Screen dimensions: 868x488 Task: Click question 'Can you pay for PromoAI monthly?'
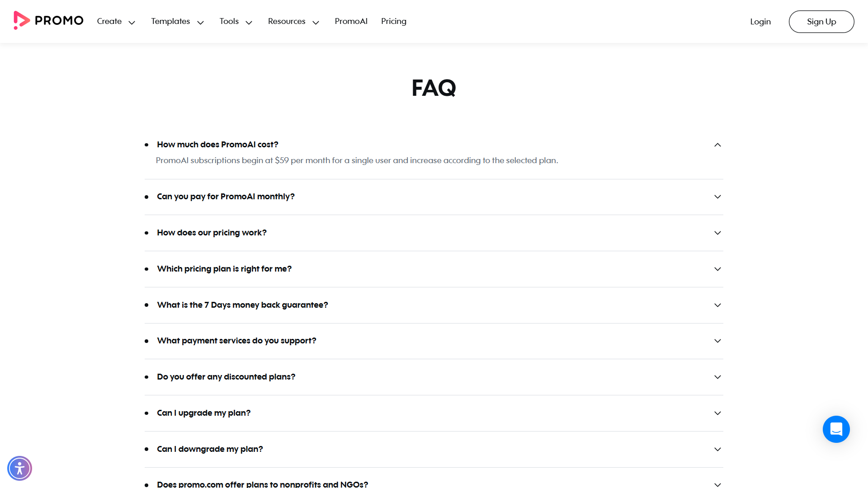(226, 197)
